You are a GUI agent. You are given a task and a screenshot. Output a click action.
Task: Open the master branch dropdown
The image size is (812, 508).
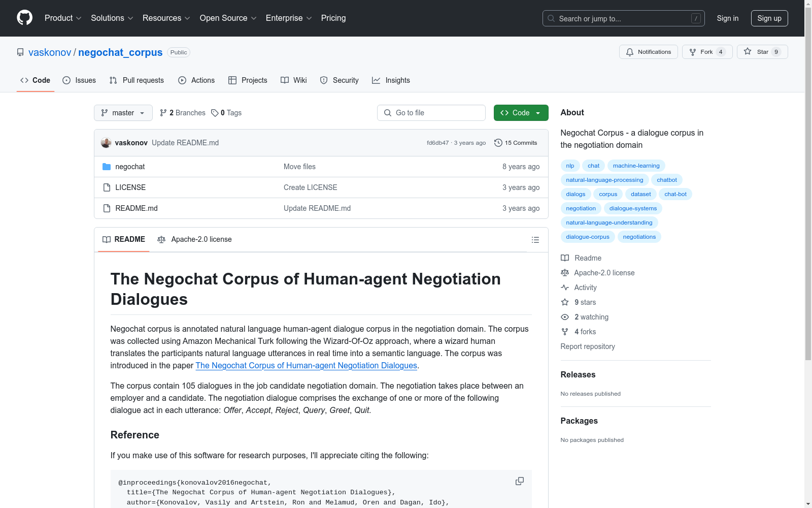coord(123,113)
